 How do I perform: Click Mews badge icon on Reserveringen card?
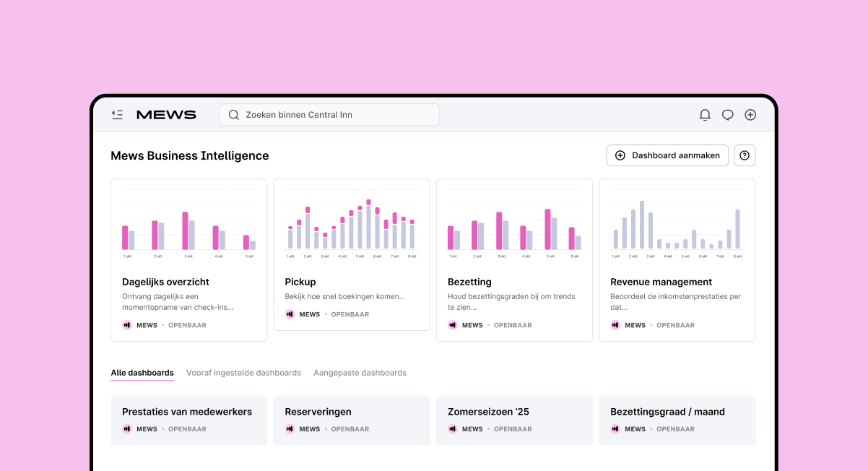pyautogui.click(x=290, y=429)
